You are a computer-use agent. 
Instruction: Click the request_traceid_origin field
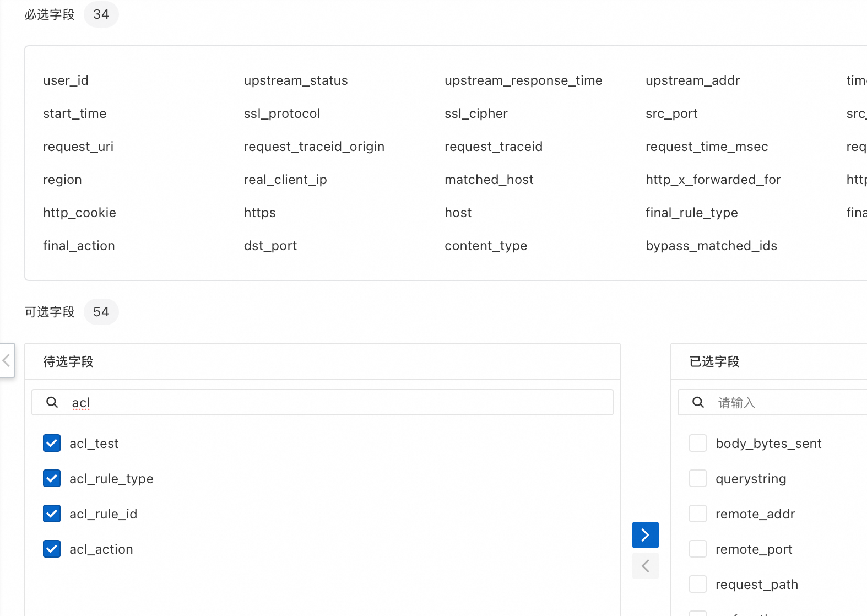[x=314, y=147]
